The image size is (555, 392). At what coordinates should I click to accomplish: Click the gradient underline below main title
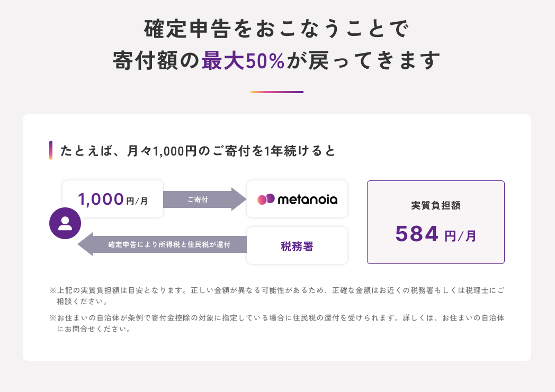pyautogui.click(x=277, y=92)
